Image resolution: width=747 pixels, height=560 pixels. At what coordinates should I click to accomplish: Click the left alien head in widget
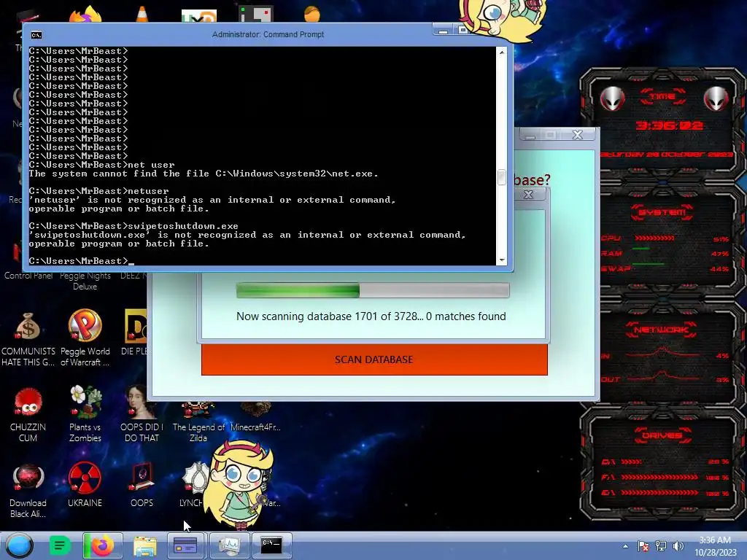(612, 99)
